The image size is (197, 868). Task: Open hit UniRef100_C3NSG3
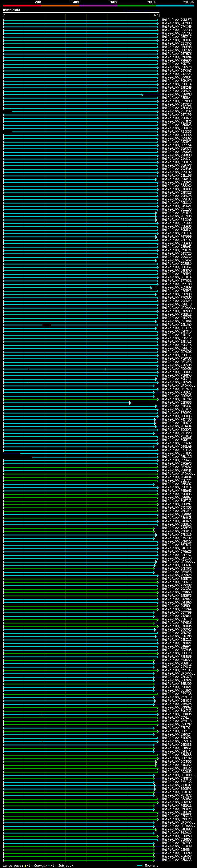pyautogui.click(x=176, y=860)
